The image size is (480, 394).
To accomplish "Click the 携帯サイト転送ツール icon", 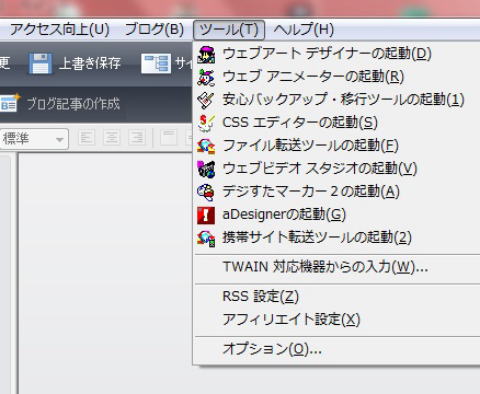I will (x=206, y=238).
